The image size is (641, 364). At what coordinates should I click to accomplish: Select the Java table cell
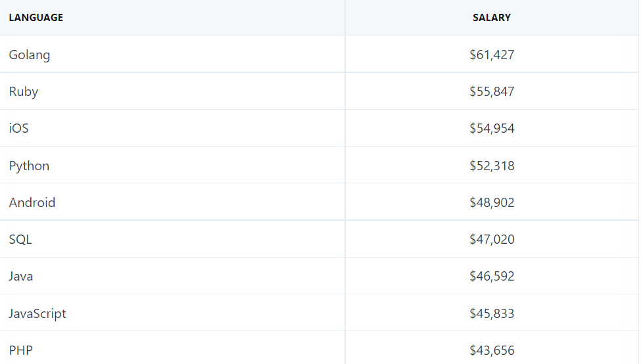[x=21, y=276]
